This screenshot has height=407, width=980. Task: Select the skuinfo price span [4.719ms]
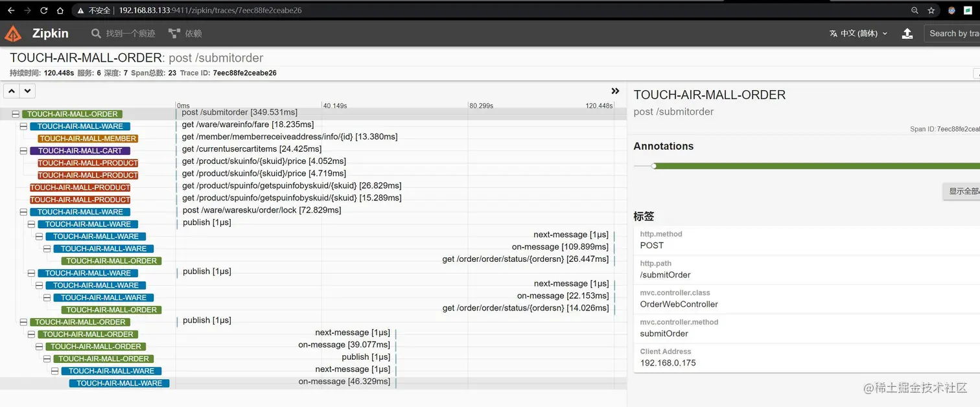264,174
